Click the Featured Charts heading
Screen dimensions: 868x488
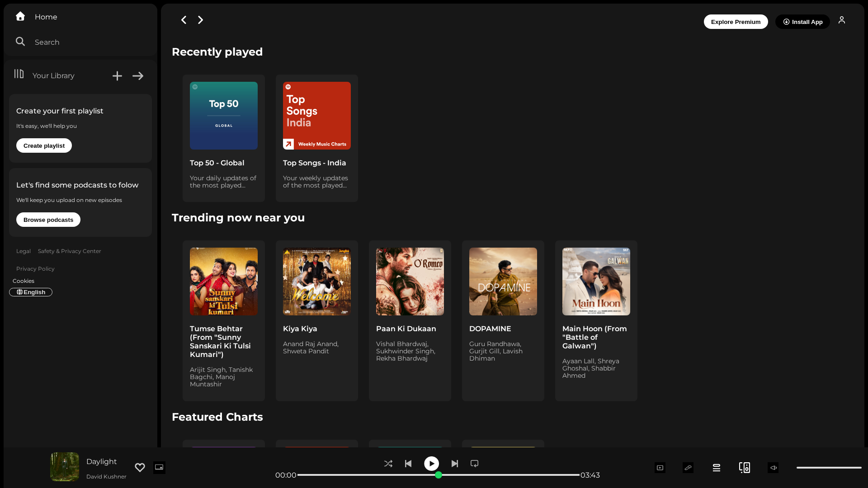217,417
